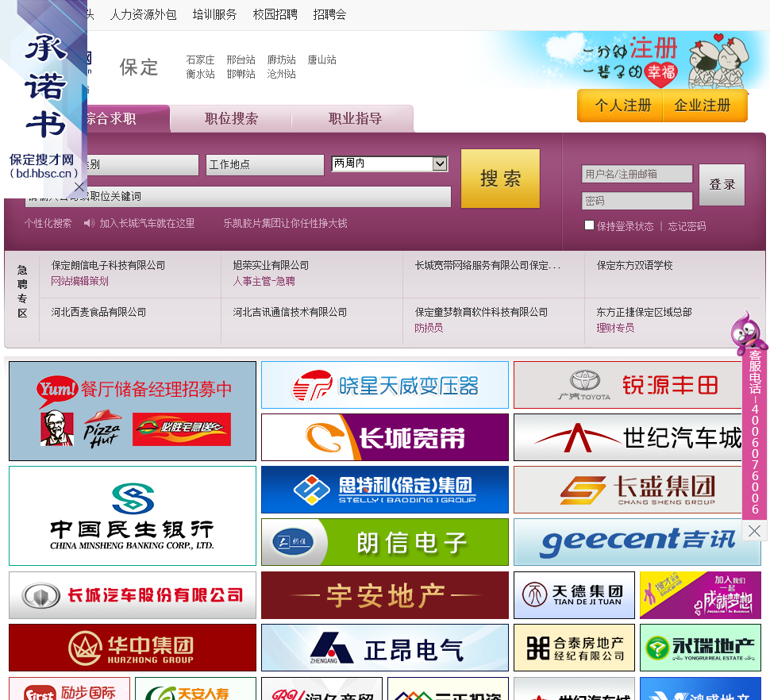Go to the 邢台站 city site
Viewport: 770px width, 700px height.
[241, 60]
